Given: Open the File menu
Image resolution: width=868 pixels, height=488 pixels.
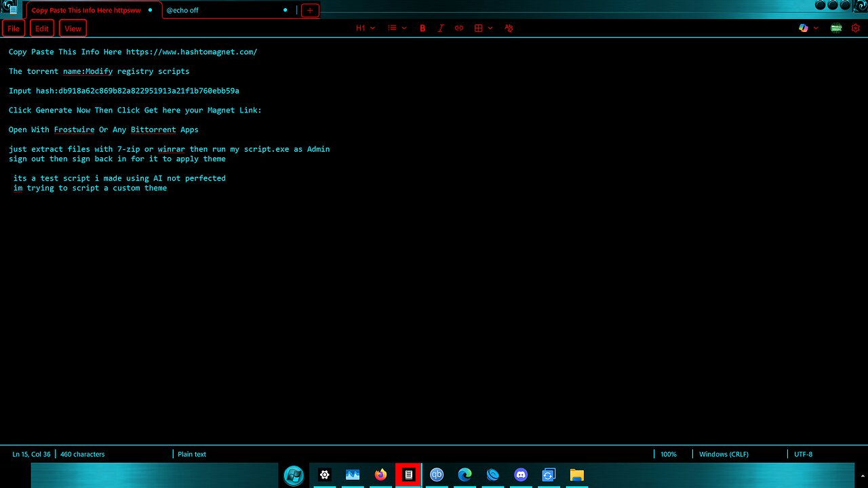Looking at the screenshot, I should click(14, 28).
